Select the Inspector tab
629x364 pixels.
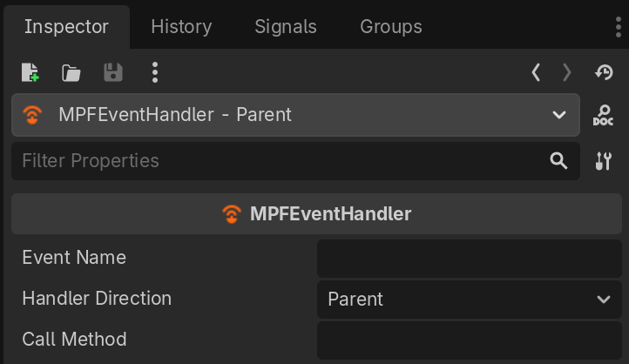66,27
